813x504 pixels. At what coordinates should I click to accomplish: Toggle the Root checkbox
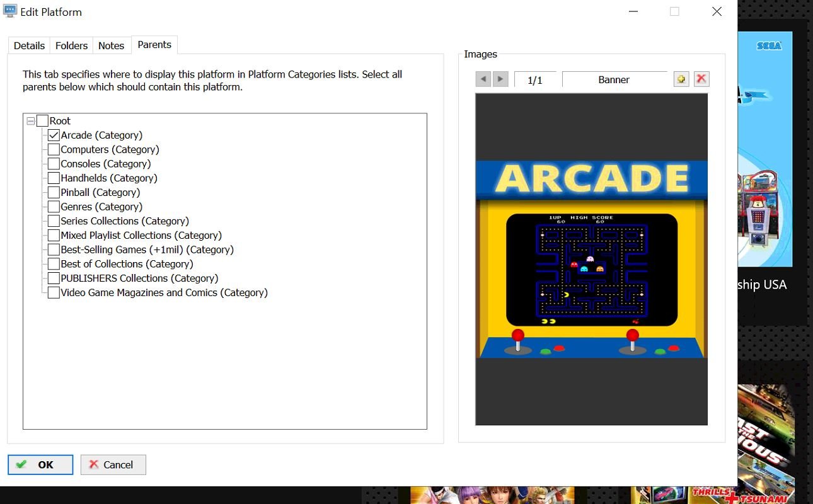(x=42, y=120)
